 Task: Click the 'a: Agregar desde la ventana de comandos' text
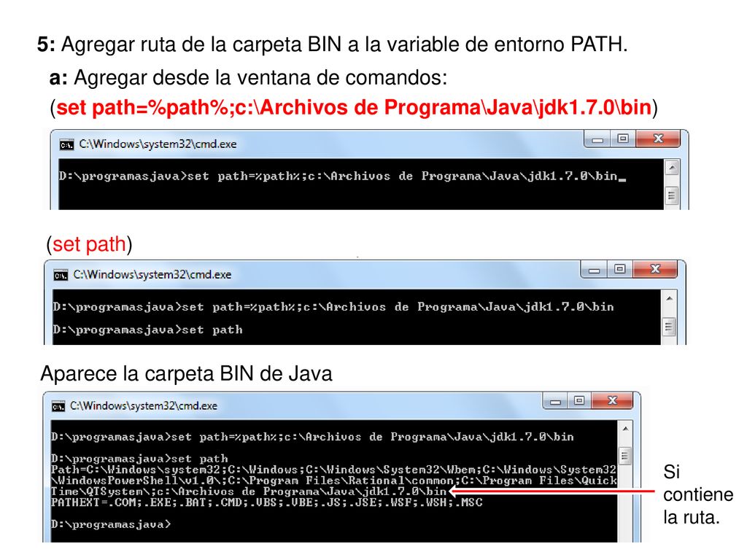(x=248, y=77)
